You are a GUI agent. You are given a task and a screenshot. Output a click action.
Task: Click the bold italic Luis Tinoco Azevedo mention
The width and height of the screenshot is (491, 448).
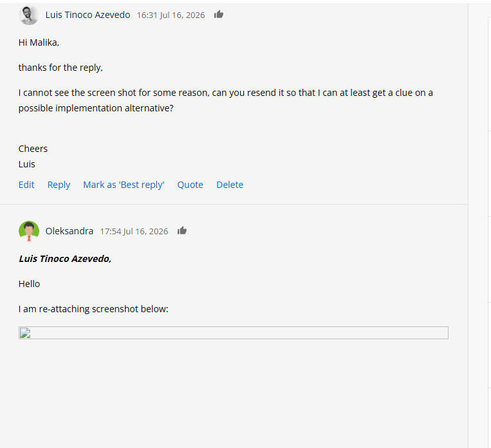click(65, 259)
